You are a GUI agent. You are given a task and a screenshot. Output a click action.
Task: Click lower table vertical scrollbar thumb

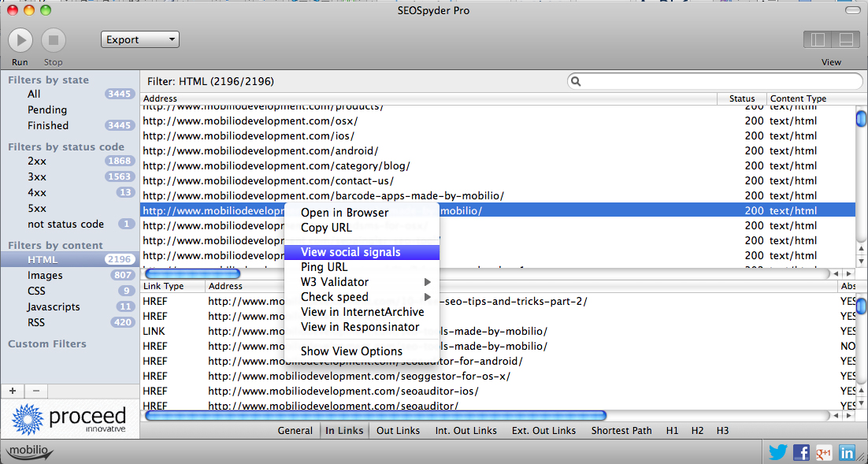click(x=862, y=306)
